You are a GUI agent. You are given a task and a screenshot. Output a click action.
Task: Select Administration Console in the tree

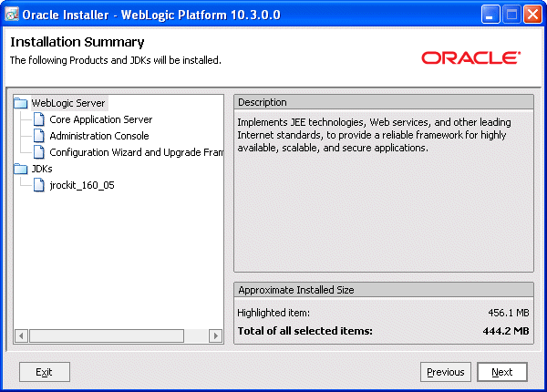click(x=99, y=136)
